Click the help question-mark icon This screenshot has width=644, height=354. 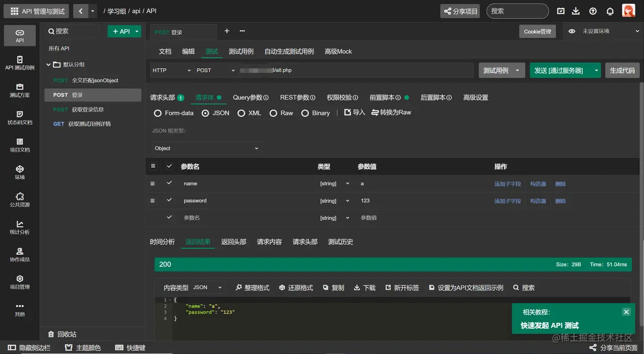pyautogui.click(x=593, y=11)
